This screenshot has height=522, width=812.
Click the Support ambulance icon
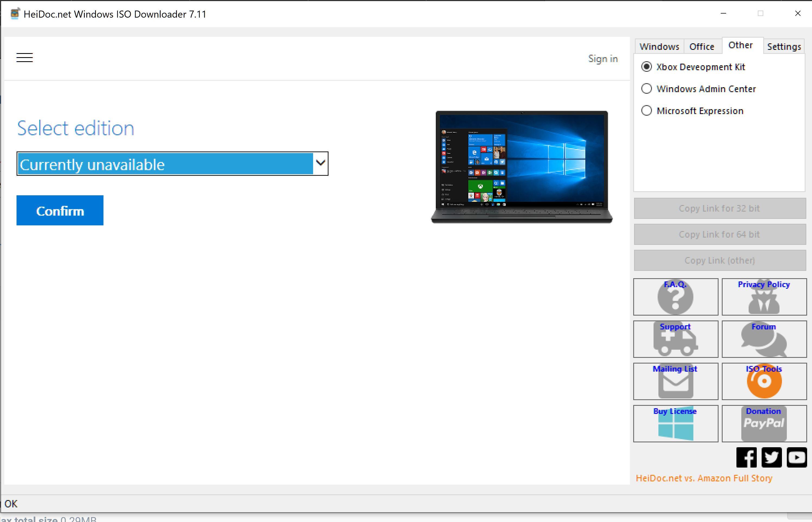pos(675,339)
